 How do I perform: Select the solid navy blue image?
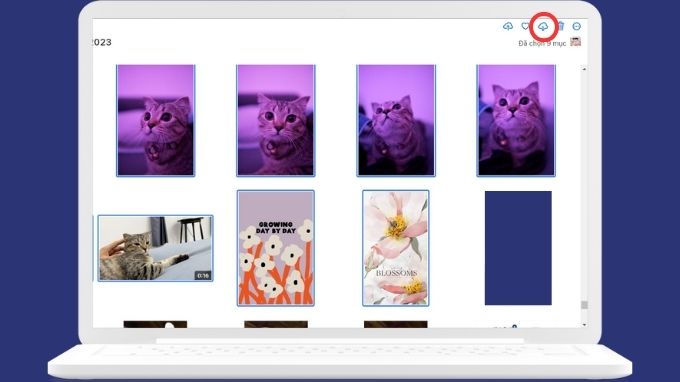[518, 248]
